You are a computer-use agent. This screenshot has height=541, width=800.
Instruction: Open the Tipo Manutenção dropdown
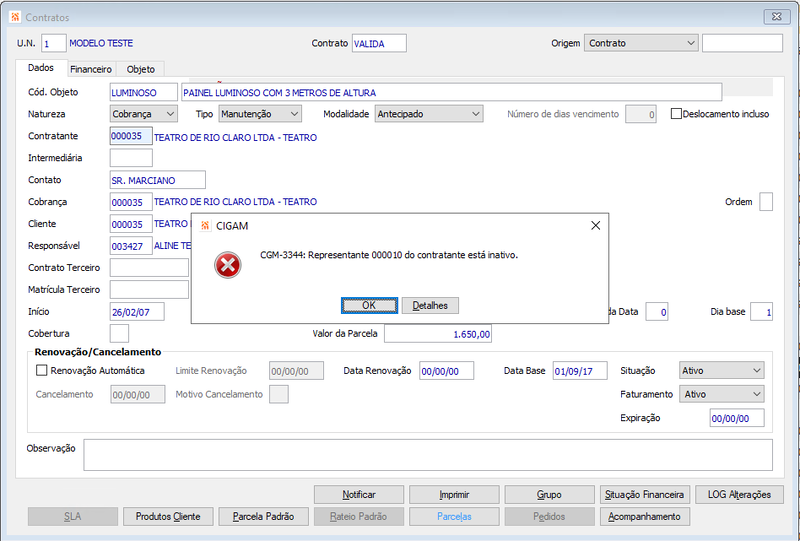point(260,114)
